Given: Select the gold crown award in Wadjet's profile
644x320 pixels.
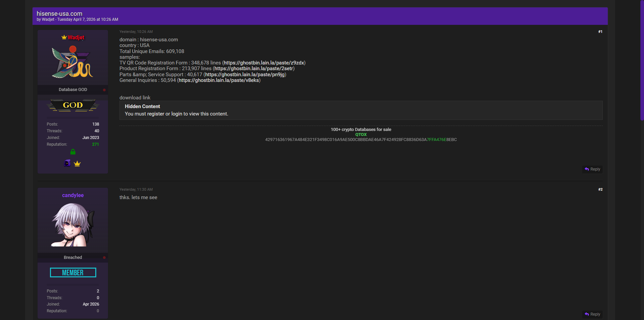Looking at the screenshot, I should pyautogui.click(x=77, y=164).
